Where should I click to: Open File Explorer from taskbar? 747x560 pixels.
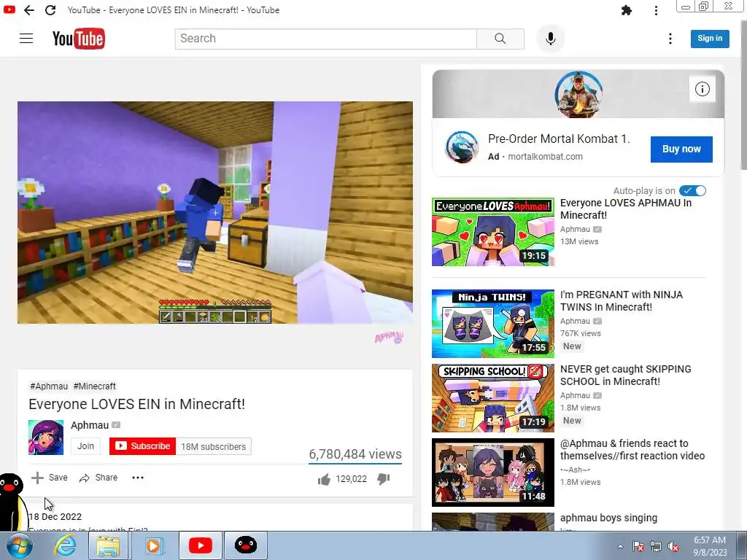(x=108, y=545)
